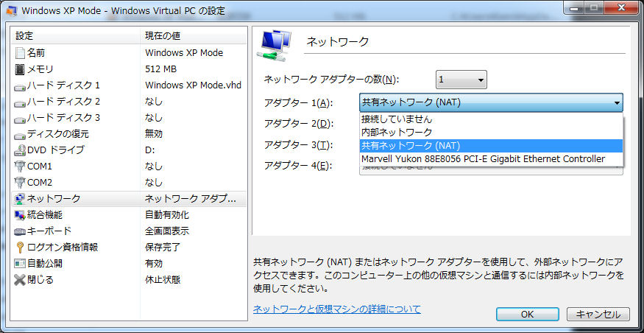Click the ハード ディスク 2 drive icon
Screen dimensions: 644x333
20,102
